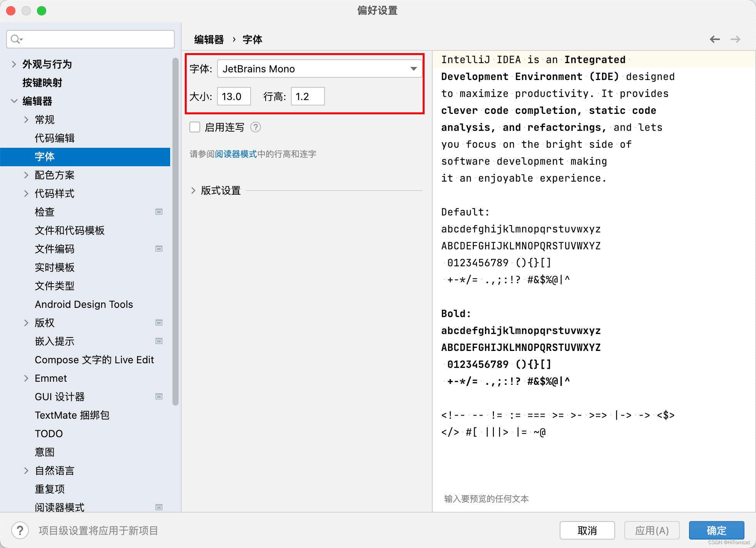Expand the 版权 tree node arrow

26,323
